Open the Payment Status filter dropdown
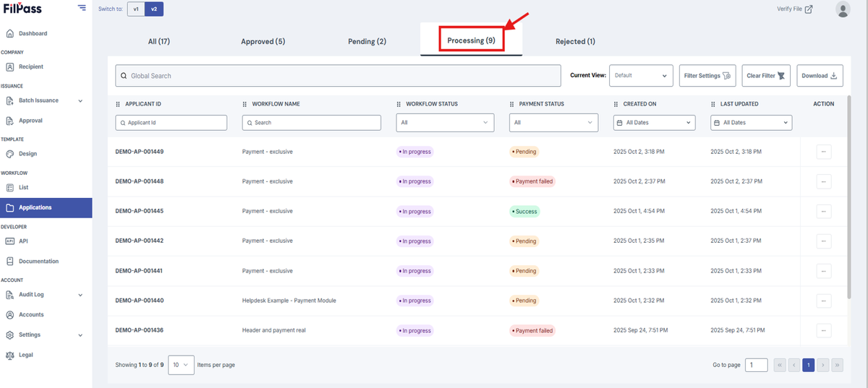The image size is (868, 388). 553,123
